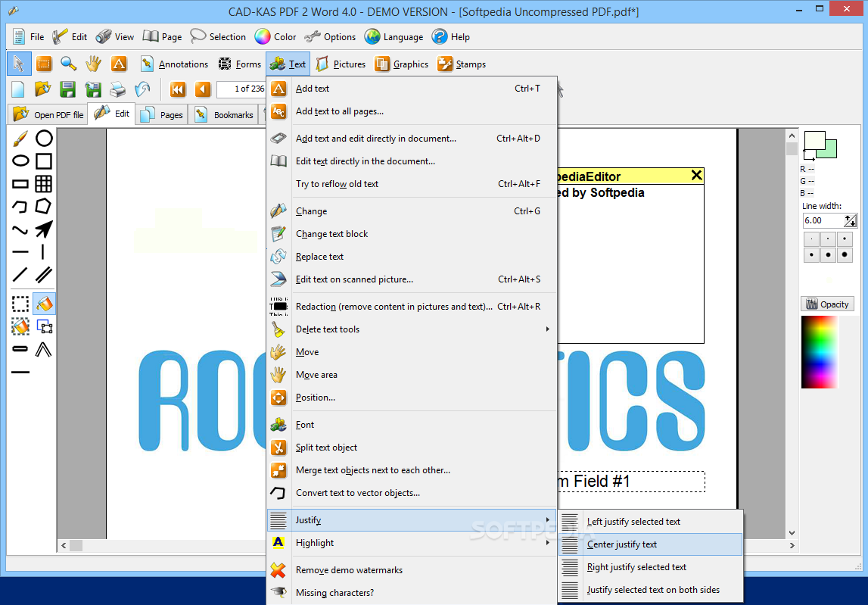This screenshot has width=868, height=605.
Task: Select Redaction menu entry
Action: pos(412,307)
